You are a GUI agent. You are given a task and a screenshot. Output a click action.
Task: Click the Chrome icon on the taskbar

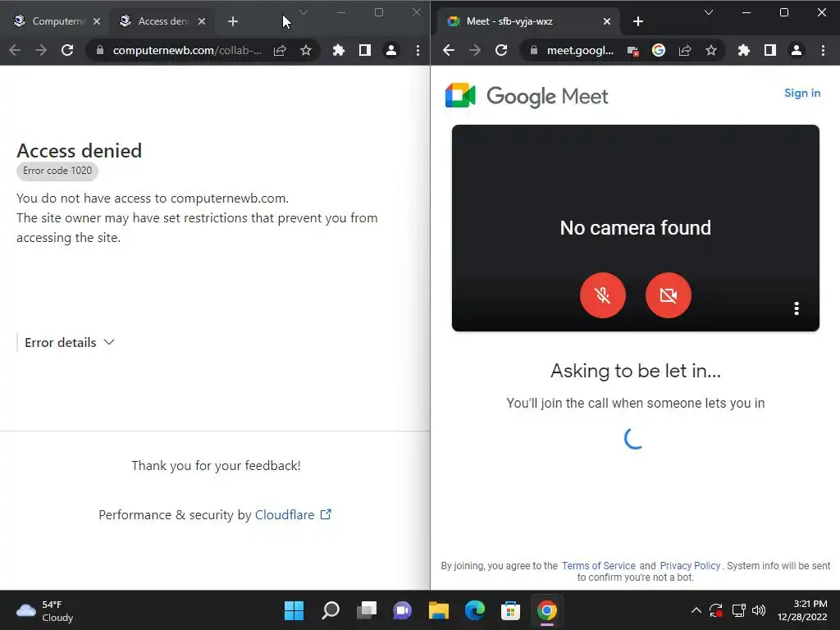click(547, 610)
